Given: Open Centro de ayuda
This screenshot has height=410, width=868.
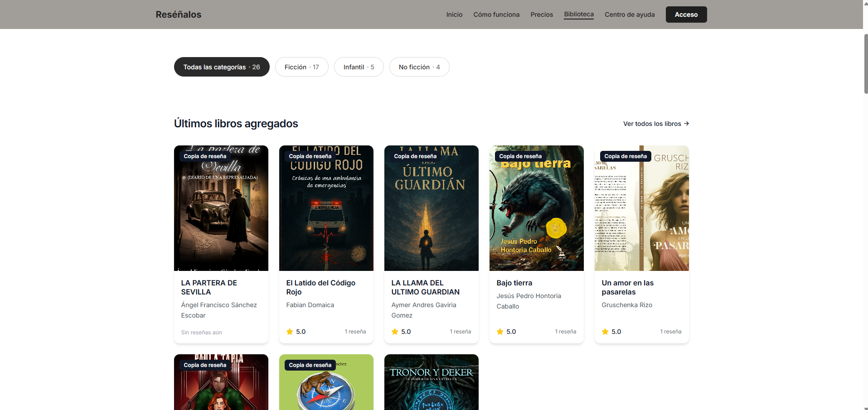Looking at the screenshot, I should [x=630, y=14].
